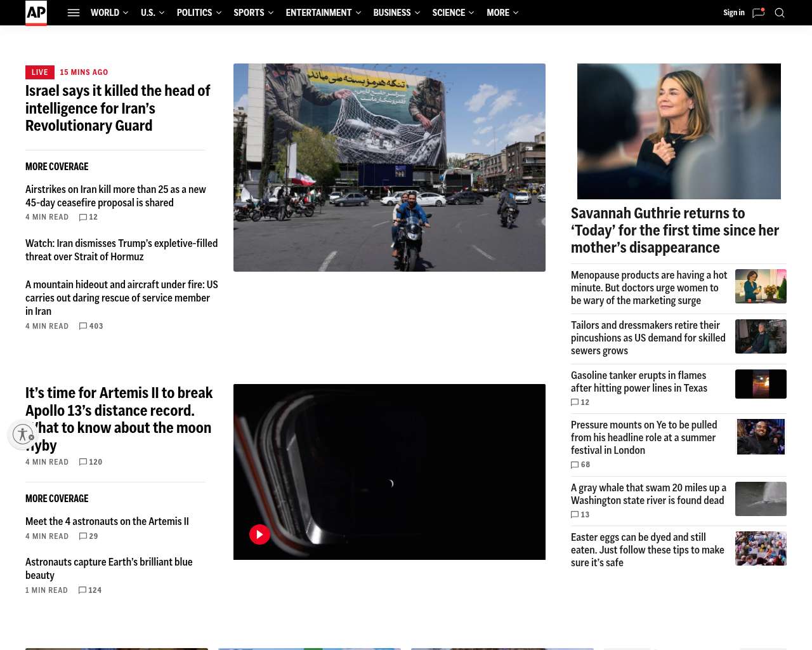Open the notifications chat icon
Image resolution: width=812 pixels, height=650 pixels.
point(758,13)
